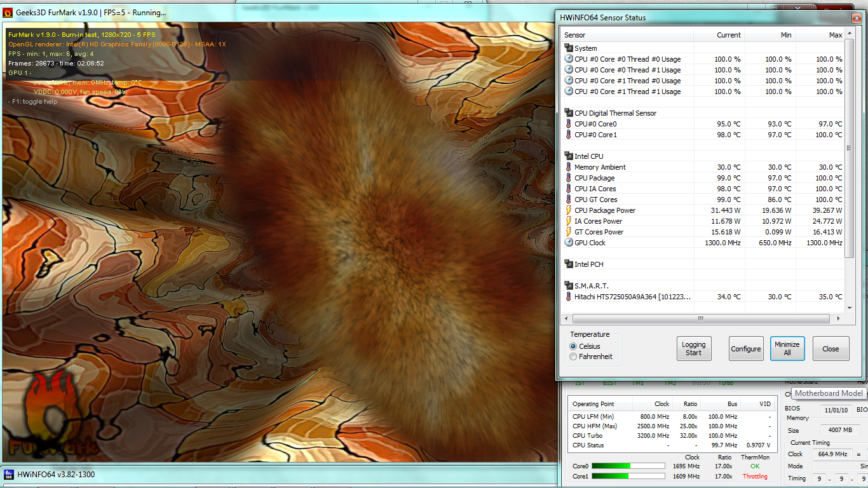Click the Min column header
This screenshot has height=488, width=868.
(770, 35)
